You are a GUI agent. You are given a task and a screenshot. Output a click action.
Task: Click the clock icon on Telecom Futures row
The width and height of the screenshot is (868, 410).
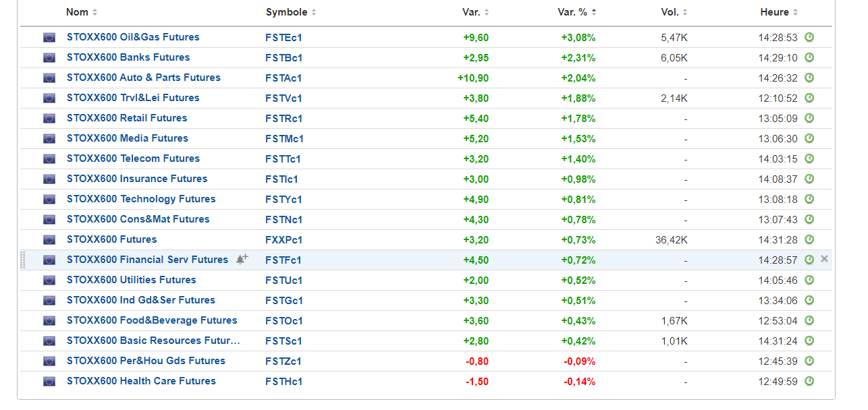click(809, 158)
